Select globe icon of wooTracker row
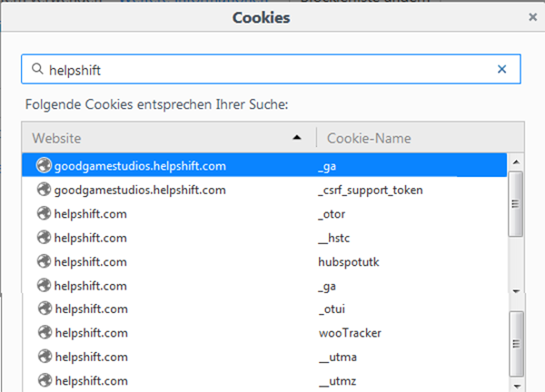 tap(45, 332)
